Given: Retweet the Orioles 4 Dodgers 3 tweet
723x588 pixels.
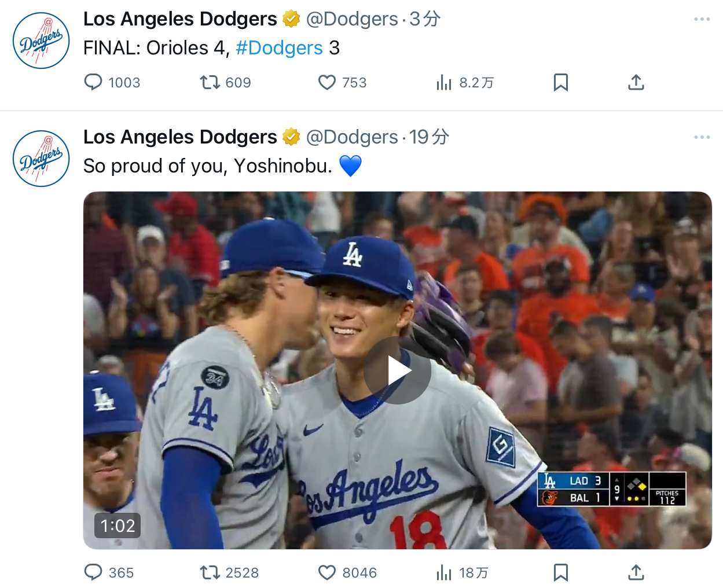Looking at the screenshot, I should tap(210, 82).
